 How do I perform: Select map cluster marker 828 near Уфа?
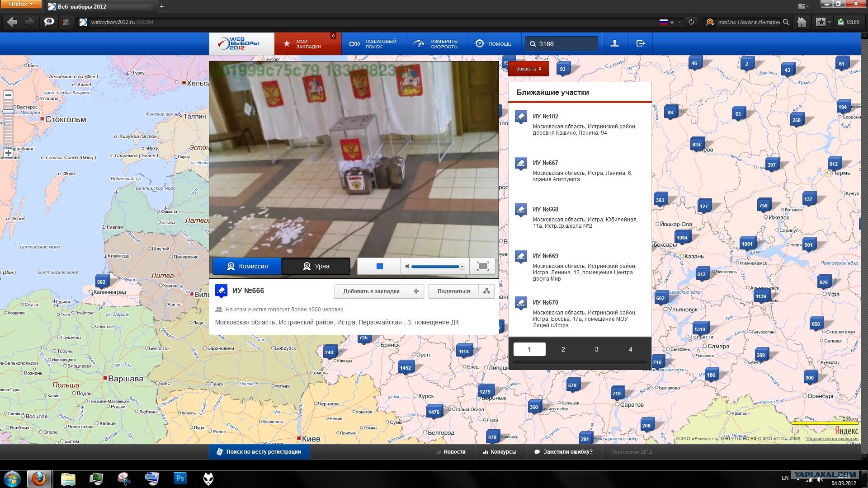point(823,282)
